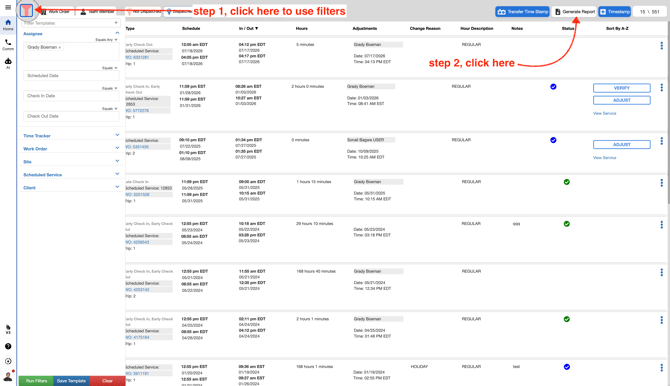This screenshot has width=670, height=386.
Task: Click the Save Template button
Action: 71,381
